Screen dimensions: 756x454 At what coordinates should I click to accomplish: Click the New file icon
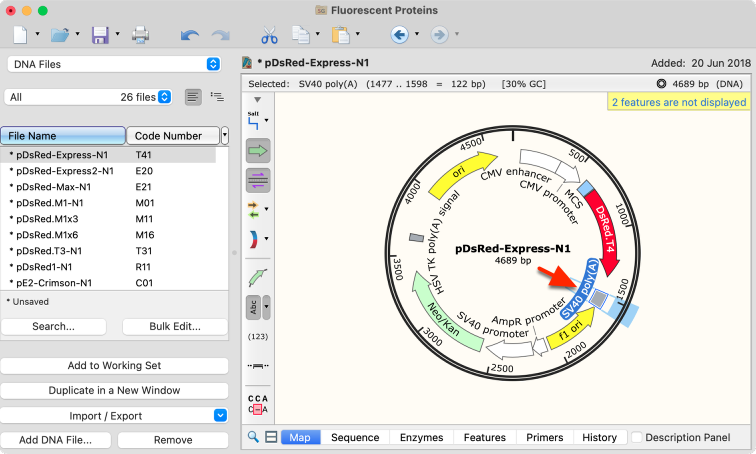coord(20,35)
